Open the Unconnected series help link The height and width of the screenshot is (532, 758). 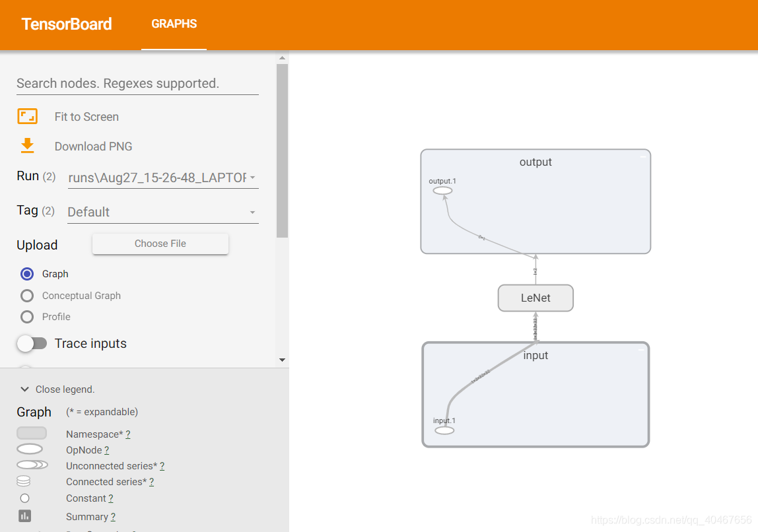click(x=162, y=466)
